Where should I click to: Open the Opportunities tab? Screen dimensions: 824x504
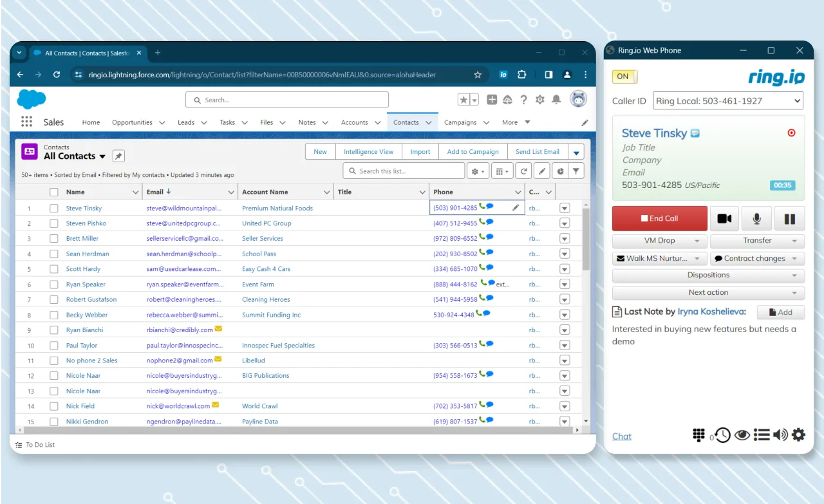132,122
